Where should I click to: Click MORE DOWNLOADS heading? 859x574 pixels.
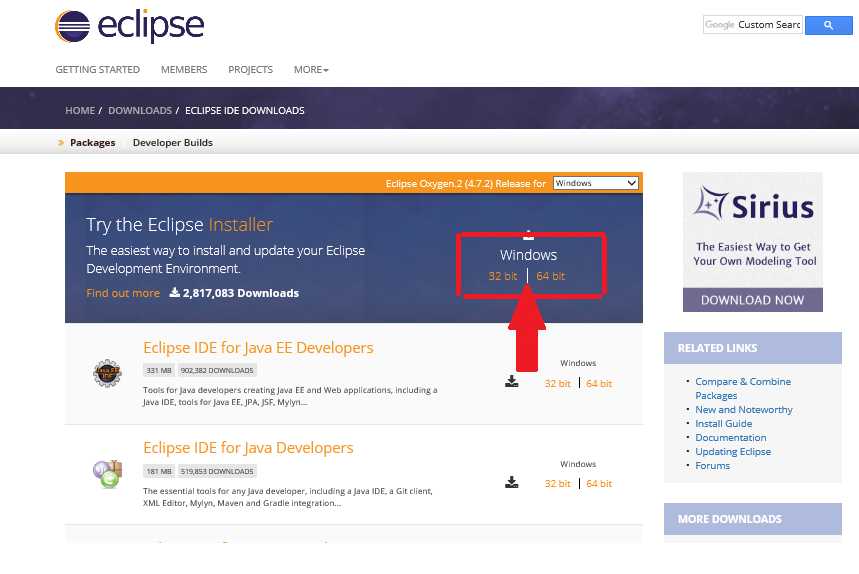point(730,519)
